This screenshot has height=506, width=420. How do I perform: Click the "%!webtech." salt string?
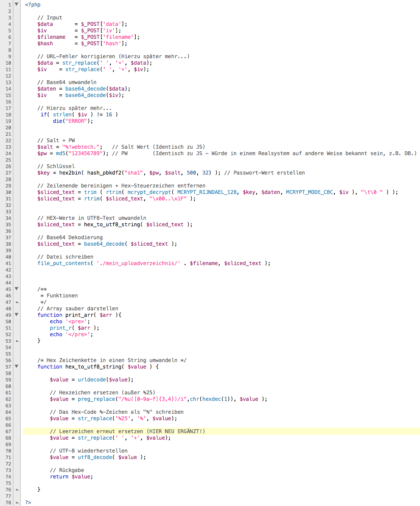(x=81, y=147)
